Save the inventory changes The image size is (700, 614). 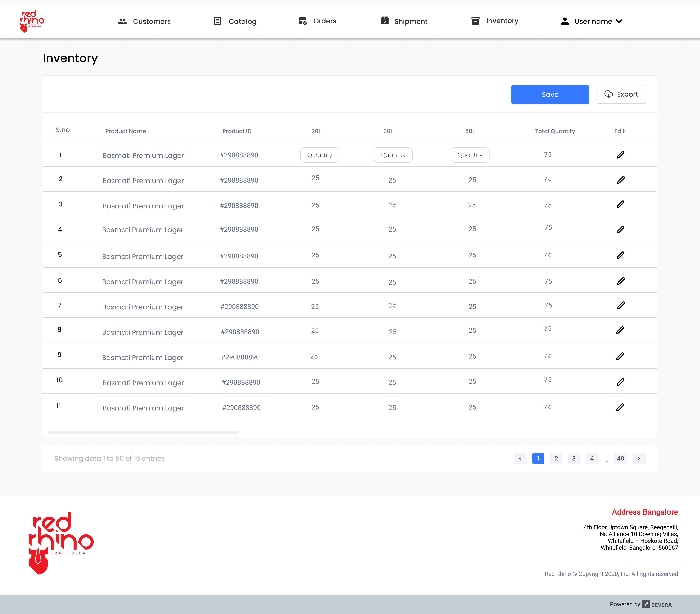pos(550,94)
